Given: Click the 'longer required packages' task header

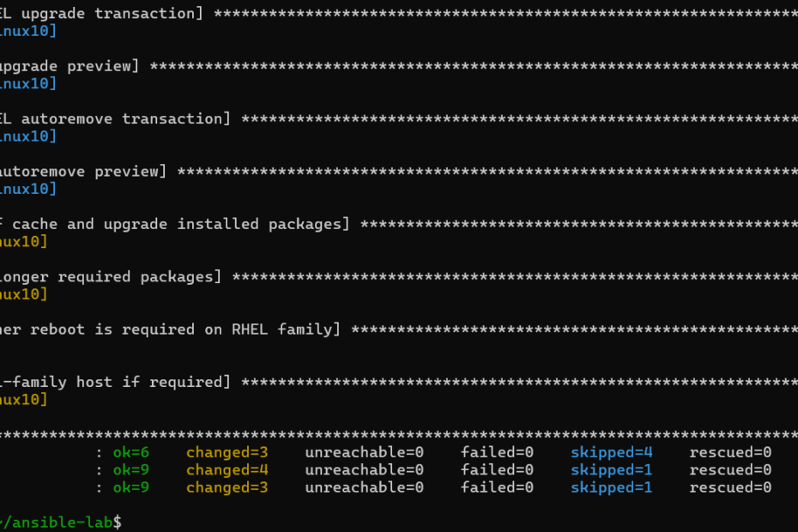Looking at the screenshot, I should pyautogui.click(x=110, y=276).
